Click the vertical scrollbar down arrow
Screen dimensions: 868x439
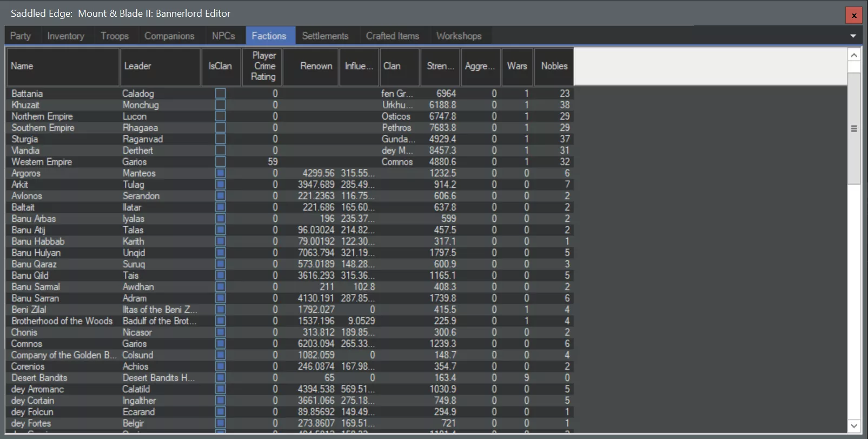pyautogui.click(x=854, y=426)
